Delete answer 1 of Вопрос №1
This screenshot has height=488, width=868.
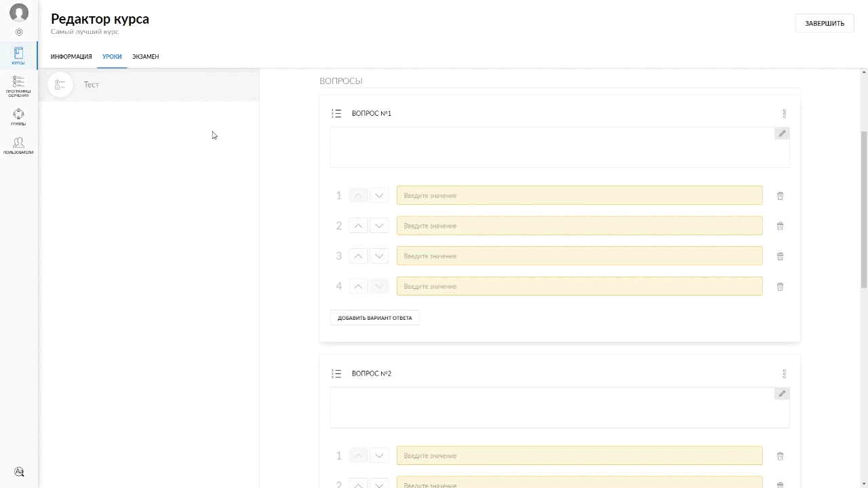pyautogui.click(x=780, y=196)
